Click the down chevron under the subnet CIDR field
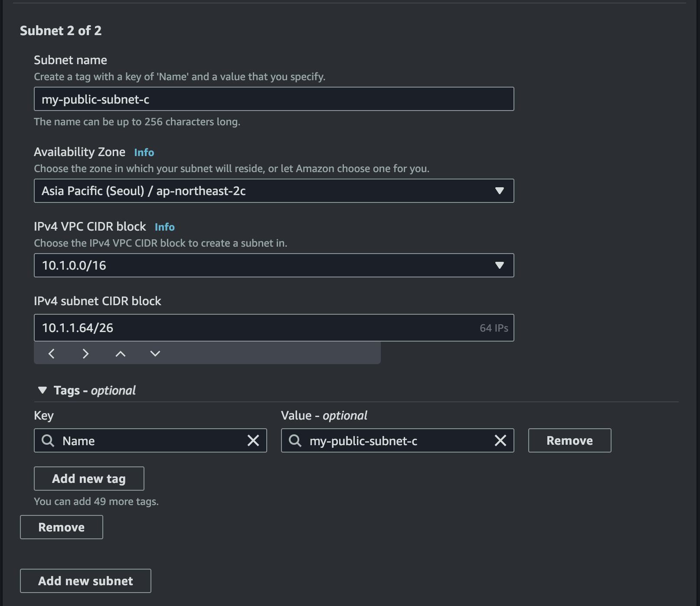The image size is (700, 606). [155, 354]
